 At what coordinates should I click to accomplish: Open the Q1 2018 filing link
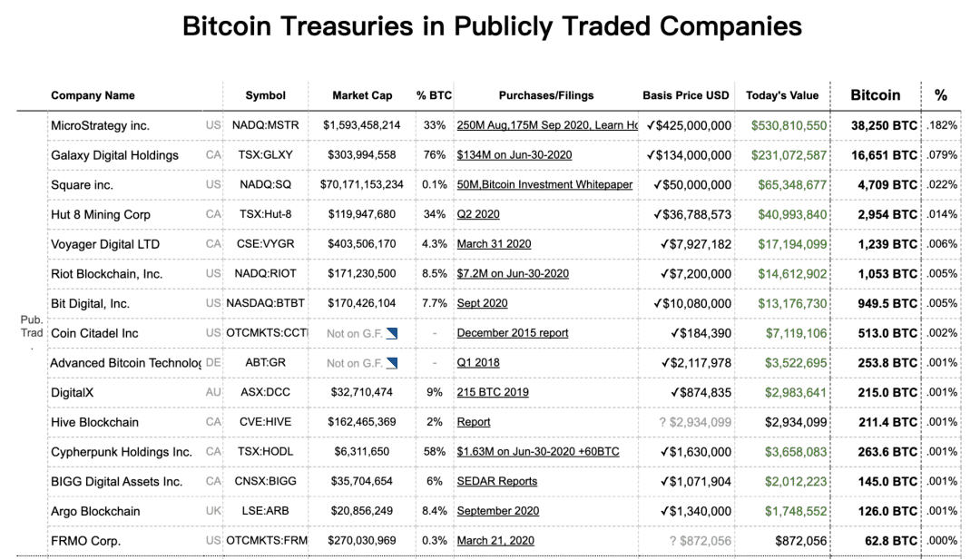pos(478,362)
